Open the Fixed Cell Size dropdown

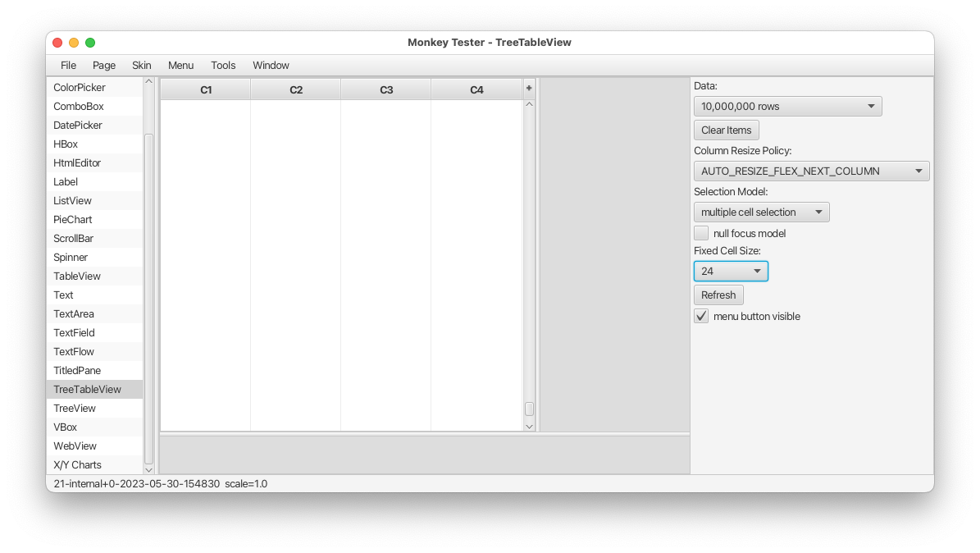click(x=731, y=271)
